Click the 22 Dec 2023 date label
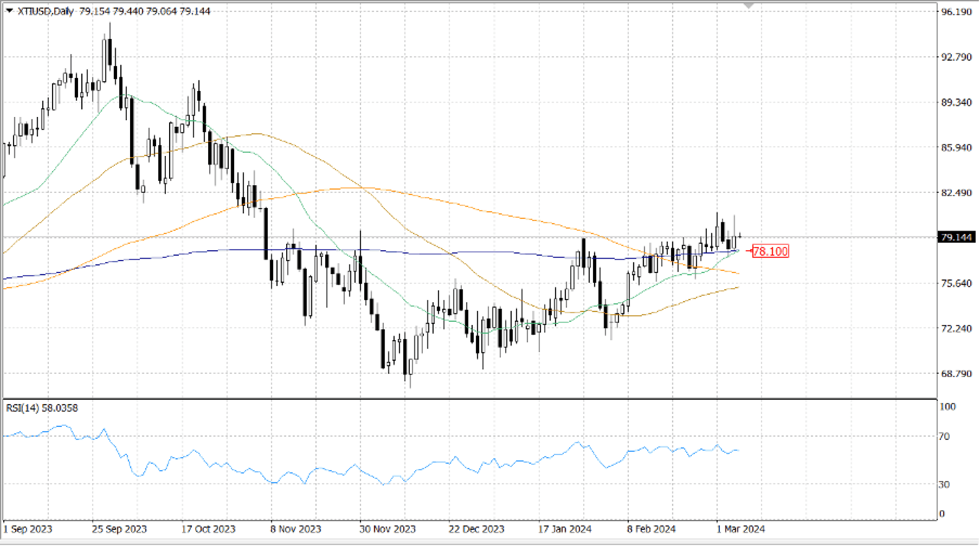The height and width of the screenshot is (546, 980). 476,529
